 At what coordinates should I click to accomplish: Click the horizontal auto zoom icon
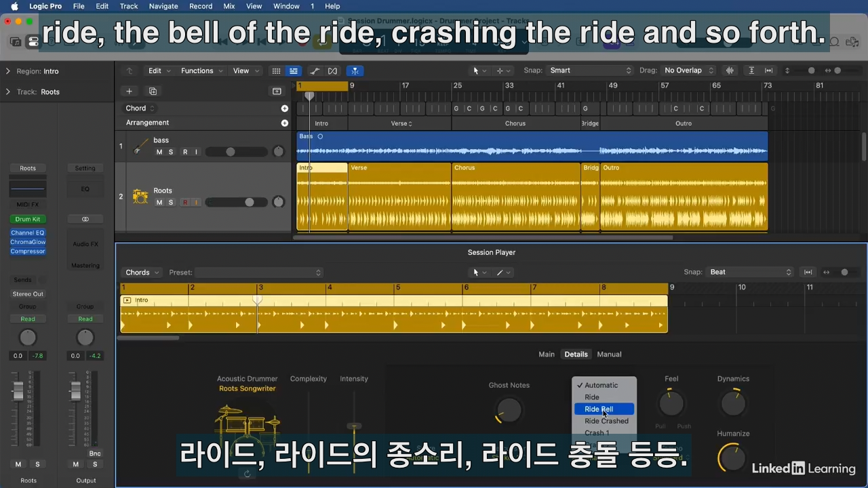(768, 70)
